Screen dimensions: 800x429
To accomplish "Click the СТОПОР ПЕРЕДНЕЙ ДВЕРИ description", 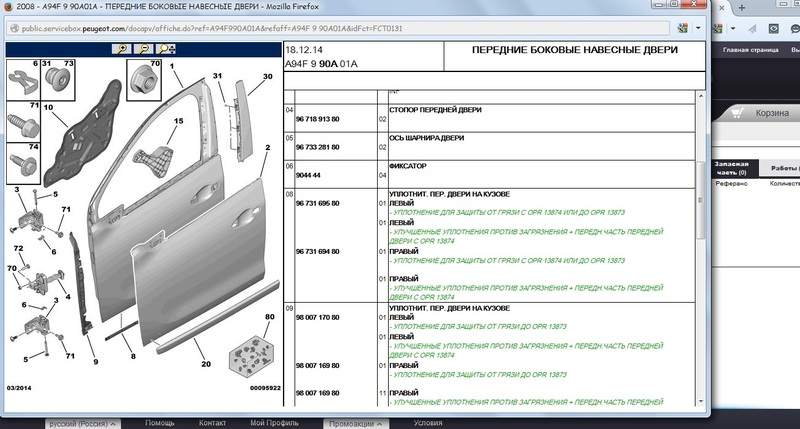I will point(435,110).
